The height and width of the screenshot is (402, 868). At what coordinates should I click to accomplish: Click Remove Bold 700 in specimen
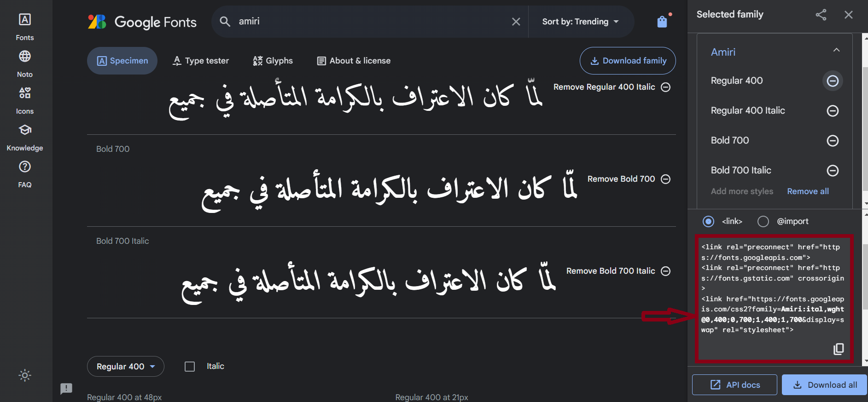click(629, 179)
